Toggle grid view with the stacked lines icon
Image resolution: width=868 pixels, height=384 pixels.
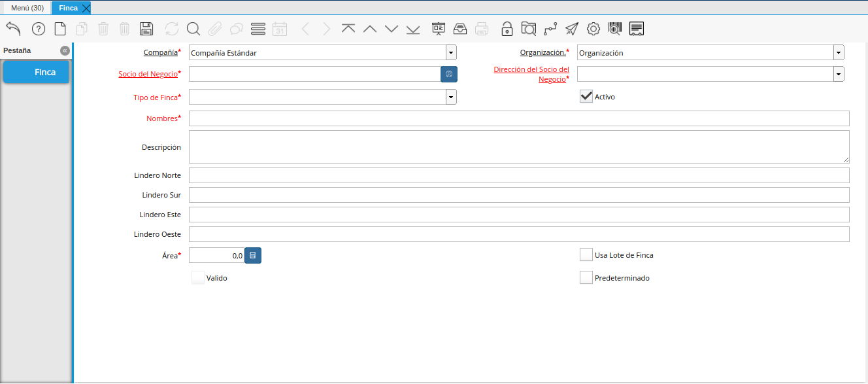tap(258, 29)
